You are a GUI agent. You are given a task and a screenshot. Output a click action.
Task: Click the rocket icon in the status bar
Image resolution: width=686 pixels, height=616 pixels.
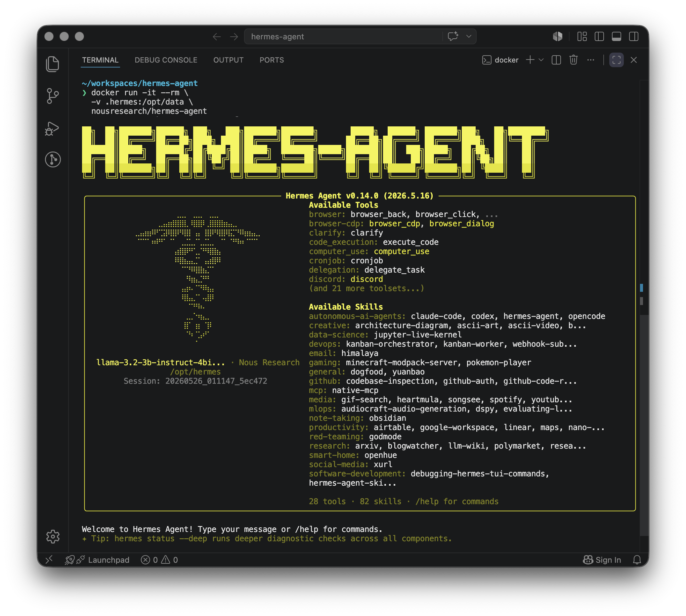69,560
